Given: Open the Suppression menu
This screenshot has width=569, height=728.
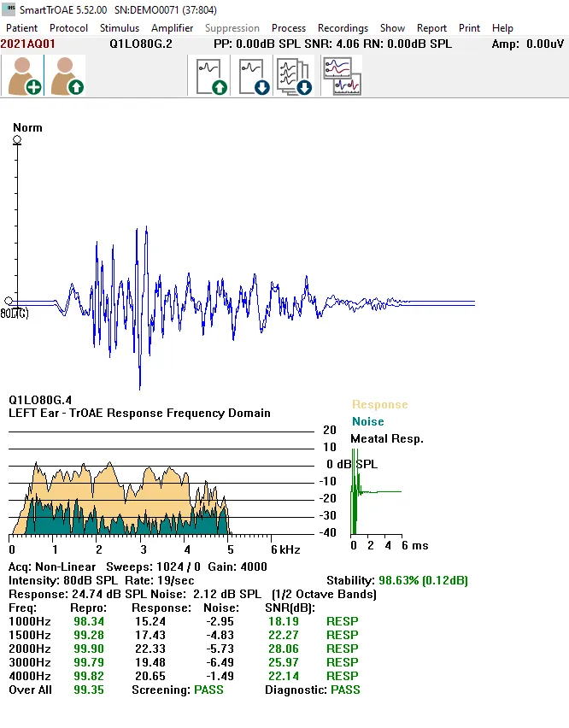Looking at the screenshot, I should pyautogui.click(x=232, y=28).
